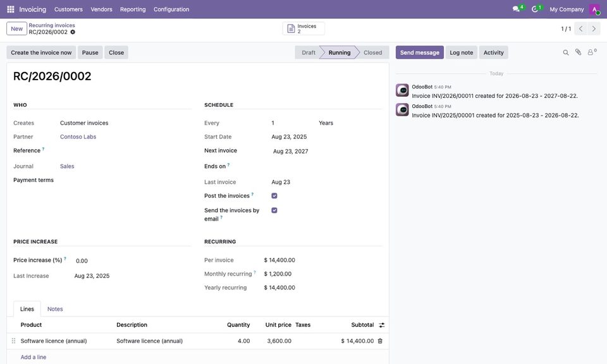
Task: Open the Customers menu
Action: pos(68,9)
